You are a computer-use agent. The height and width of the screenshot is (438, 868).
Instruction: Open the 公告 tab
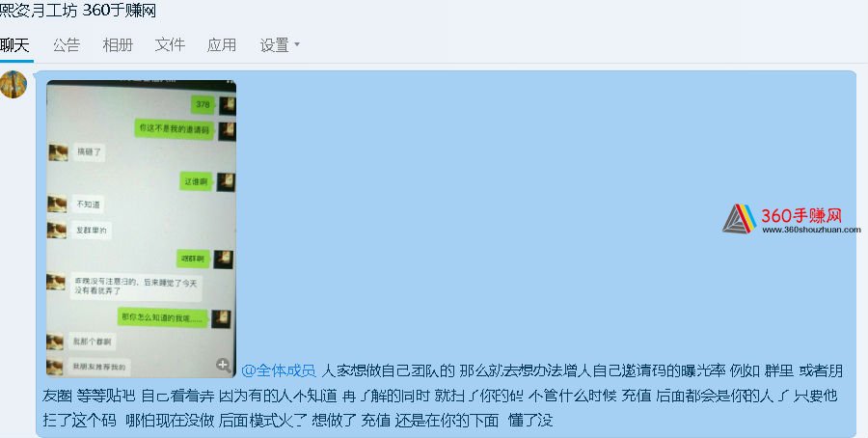pos(67,44)
